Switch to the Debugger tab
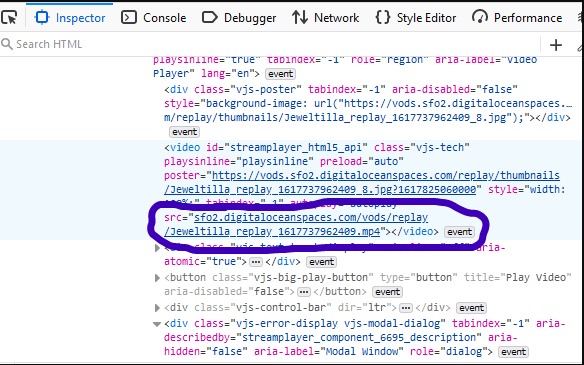 239,18
